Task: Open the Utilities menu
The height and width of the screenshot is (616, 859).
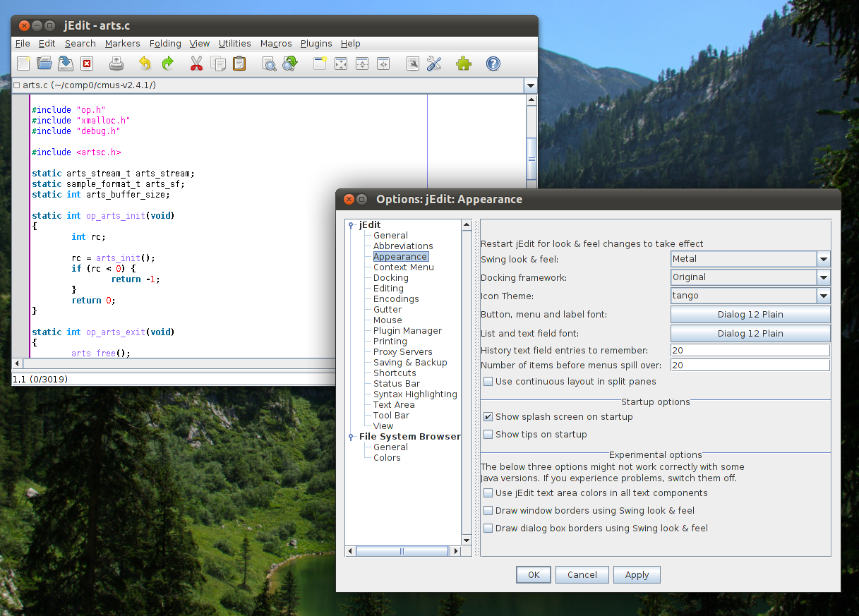Action: tap(235, 44)
